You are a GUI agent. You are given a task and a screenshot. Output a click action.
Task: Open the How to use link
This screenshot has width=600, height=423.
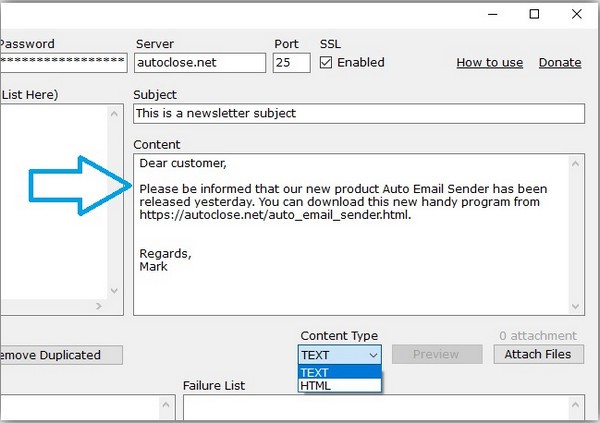point(489,62)
